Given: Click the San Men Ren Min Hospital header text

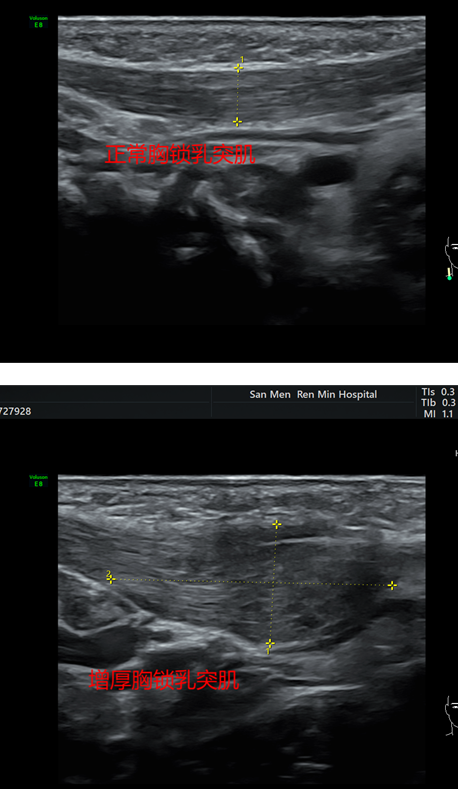Looking at the screenshot, I should (x=313, y=394).
